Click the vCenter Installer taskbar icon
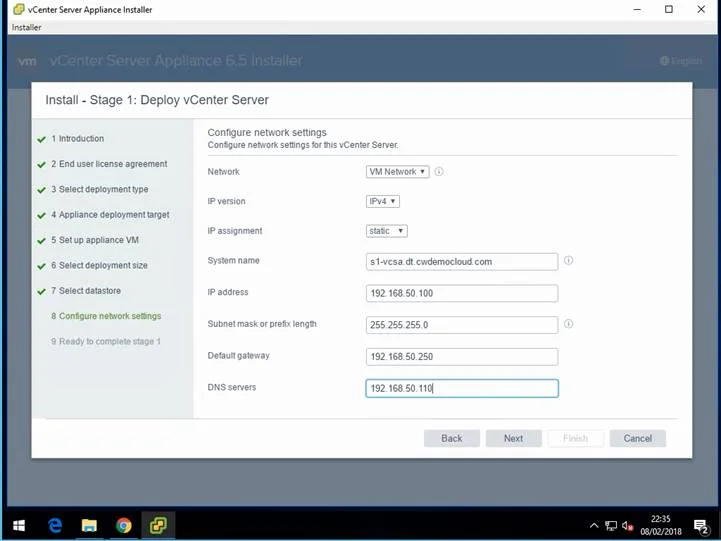This screenshot has height=541, width=721. [158, 525]
